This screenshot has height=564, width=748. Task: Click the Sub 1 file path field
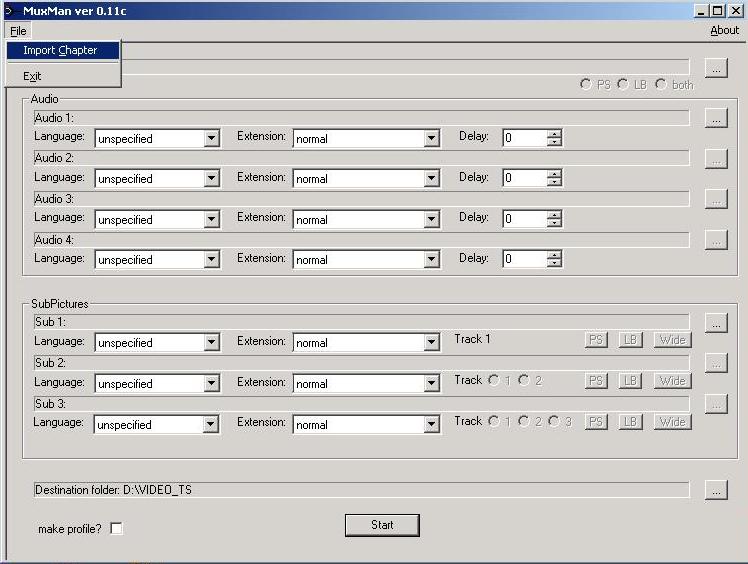(x=361, y=322)
